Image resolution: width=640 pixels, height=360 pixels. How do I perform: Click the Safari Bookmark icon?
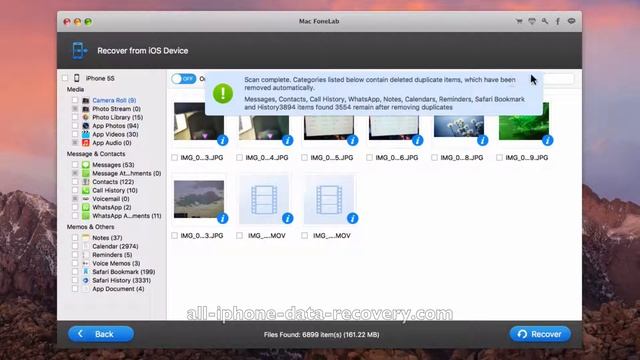86,272
